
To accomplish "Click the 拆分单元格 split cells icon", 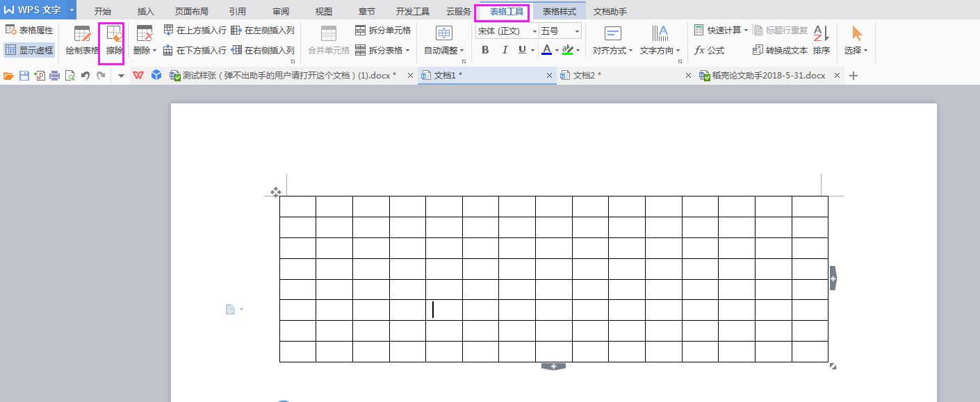I will (361, 31).
